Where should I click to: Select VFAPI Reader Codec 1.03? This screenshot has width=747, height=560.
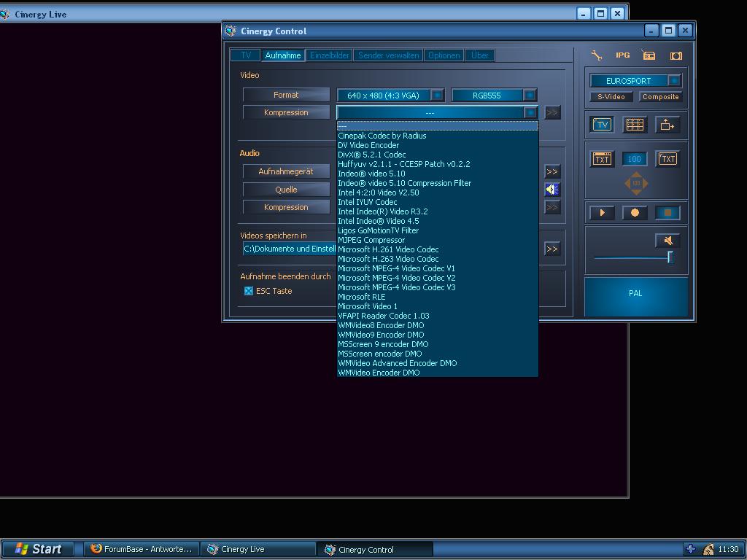[438, 316]
